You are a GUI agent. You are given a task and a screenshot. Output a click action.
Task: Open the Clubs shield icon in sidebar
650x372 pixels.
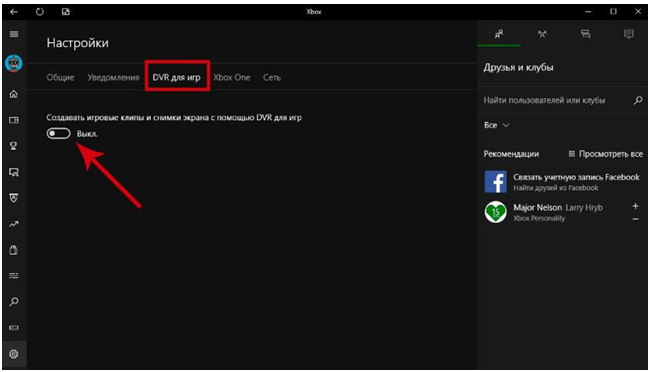pyautogui.click(x=14, y=198)
